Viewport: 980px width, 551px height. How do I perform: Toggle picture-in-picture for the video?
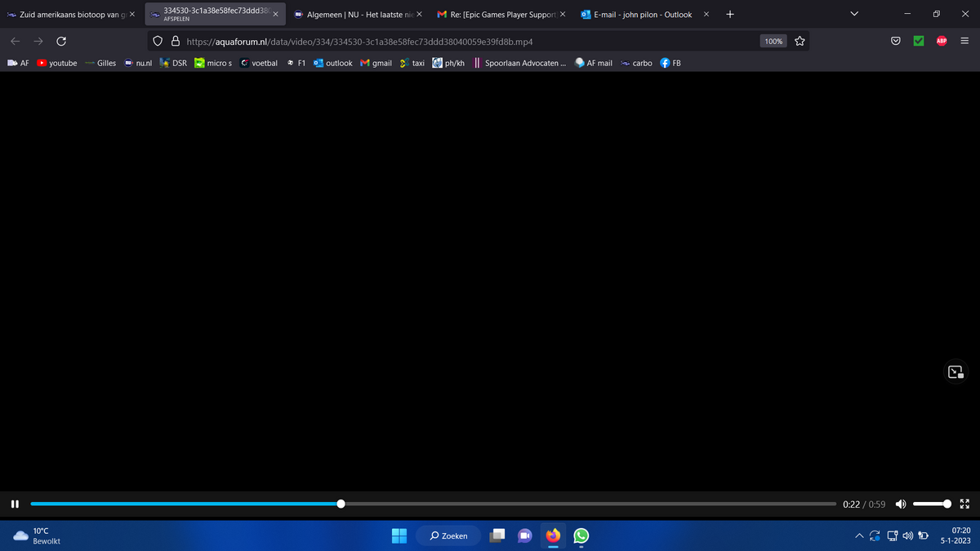pyautogui.click(x=955, y=372)
